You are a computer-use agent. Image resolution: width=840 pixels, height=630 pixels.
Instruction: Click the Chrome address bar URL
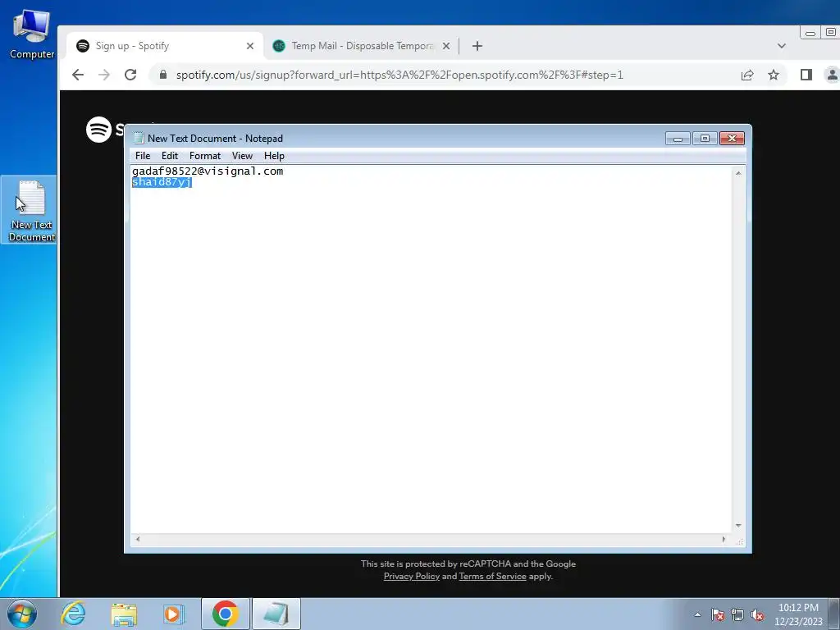tap(399, 75)
